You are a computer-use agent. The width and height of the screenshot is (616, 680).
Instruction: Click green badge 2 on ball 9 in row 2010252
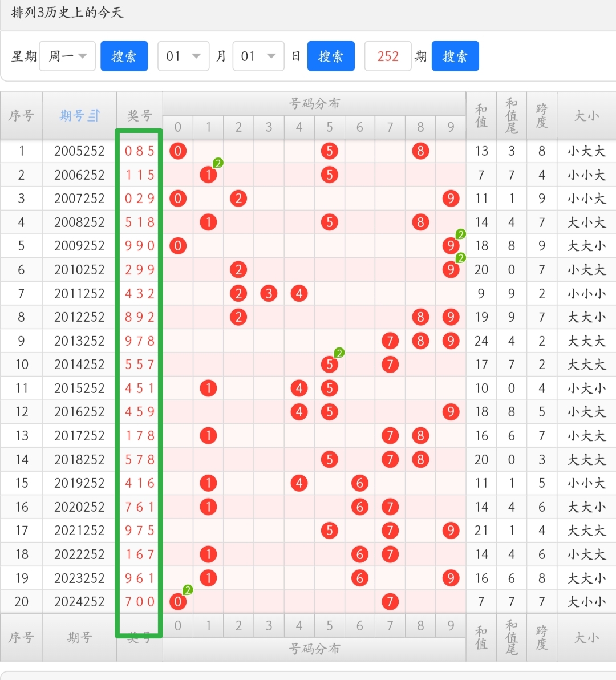point(460,258)
